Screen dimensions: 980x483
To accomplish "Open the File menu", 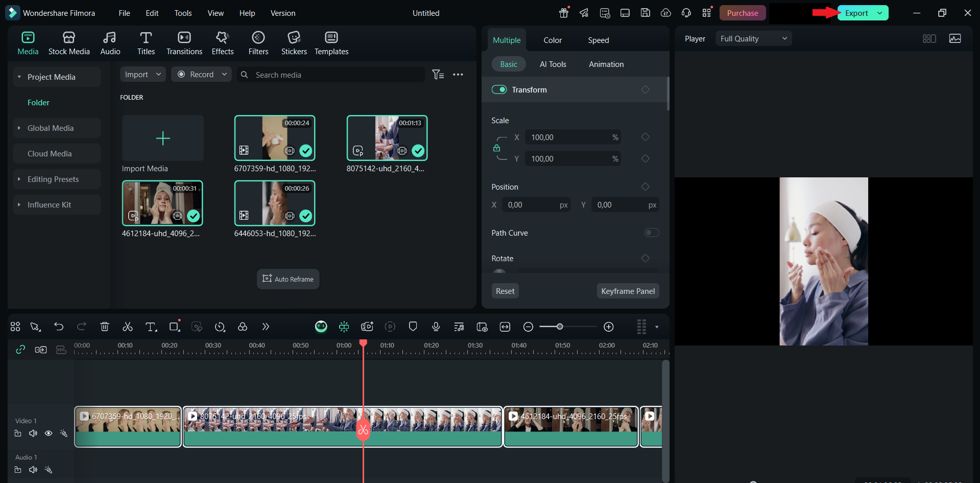I will coord(124,13).
